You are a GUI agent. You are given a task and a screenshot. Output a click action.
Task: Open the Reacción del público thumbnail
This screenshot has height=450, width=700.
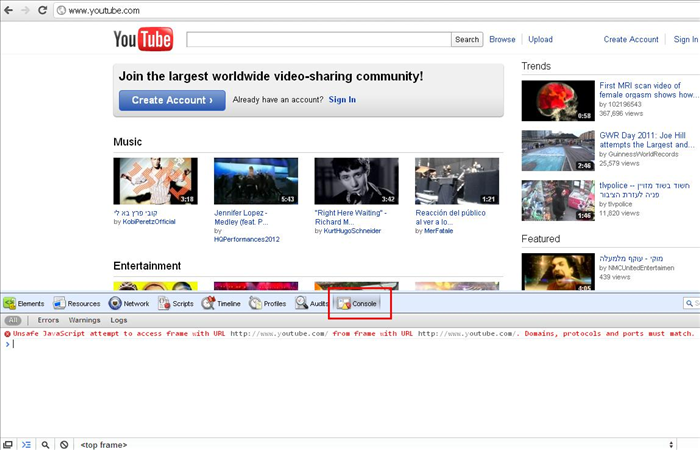[457, 181]
